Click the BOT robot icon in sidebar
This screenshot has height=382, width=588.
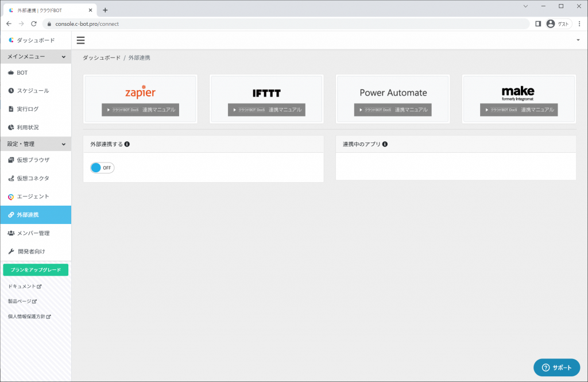coord(11,72)
